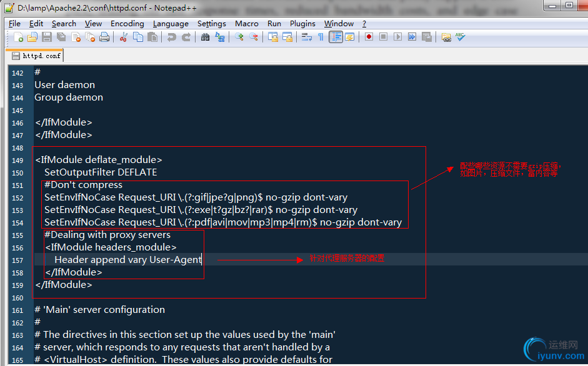Open the Edit menu

(36, 24)
